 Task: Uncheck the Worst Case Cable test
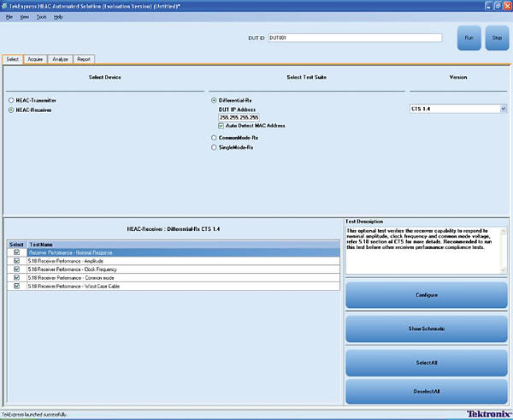pos(16,286)
